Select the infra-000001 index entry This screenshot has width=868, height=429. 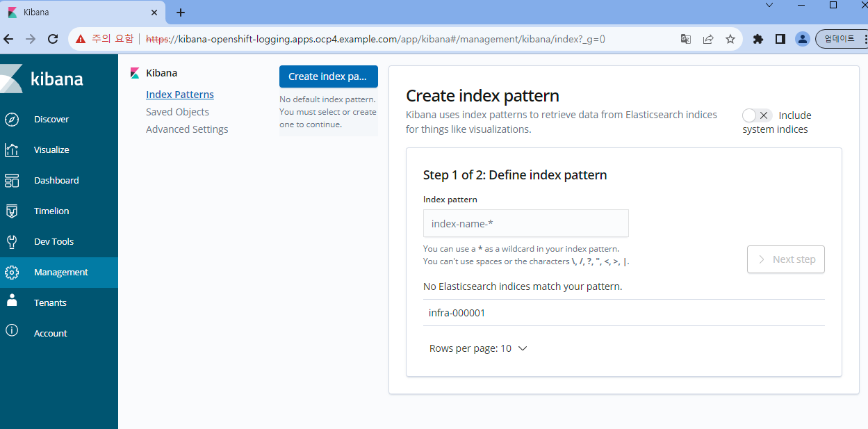[x=457, y=312]
